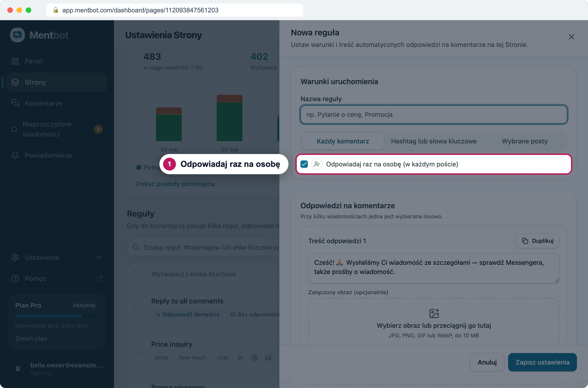
Task: Click the Anuluj button
Action: pyautogui.click(x=487, y=362)
